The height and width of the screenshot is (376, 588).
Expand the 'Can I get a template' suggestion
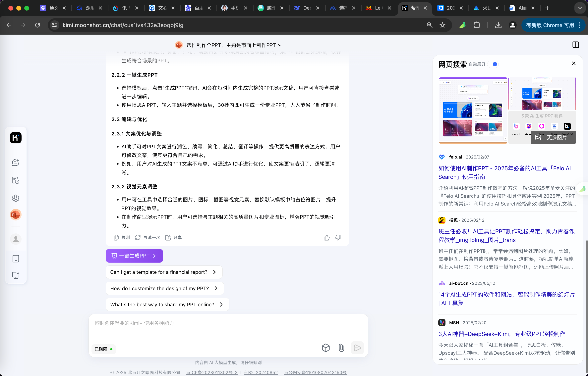pyautogui.click(x=164, y=272)
